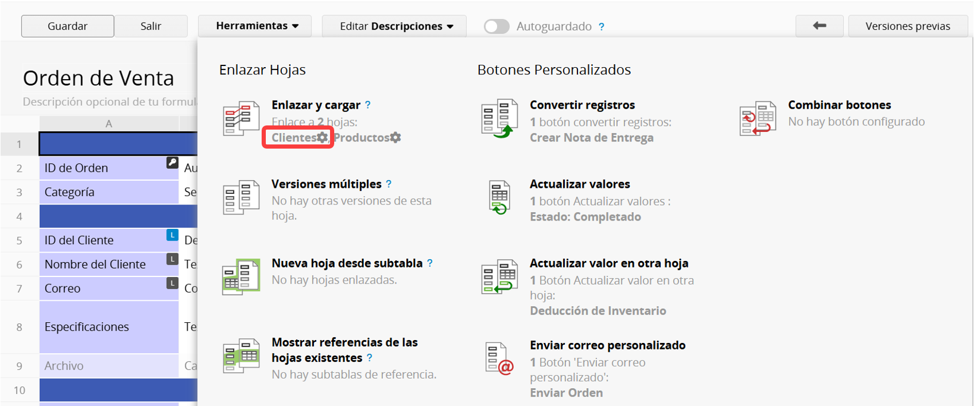Open settings gear next to Productos
The height and width of the screenshot is (406, 980).
395,138
